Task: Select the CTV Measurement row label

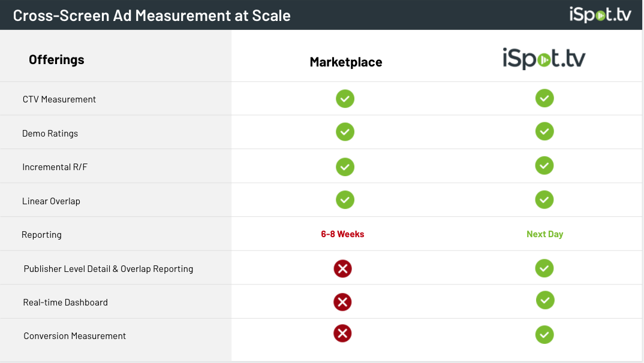Action: click(59, 99)
